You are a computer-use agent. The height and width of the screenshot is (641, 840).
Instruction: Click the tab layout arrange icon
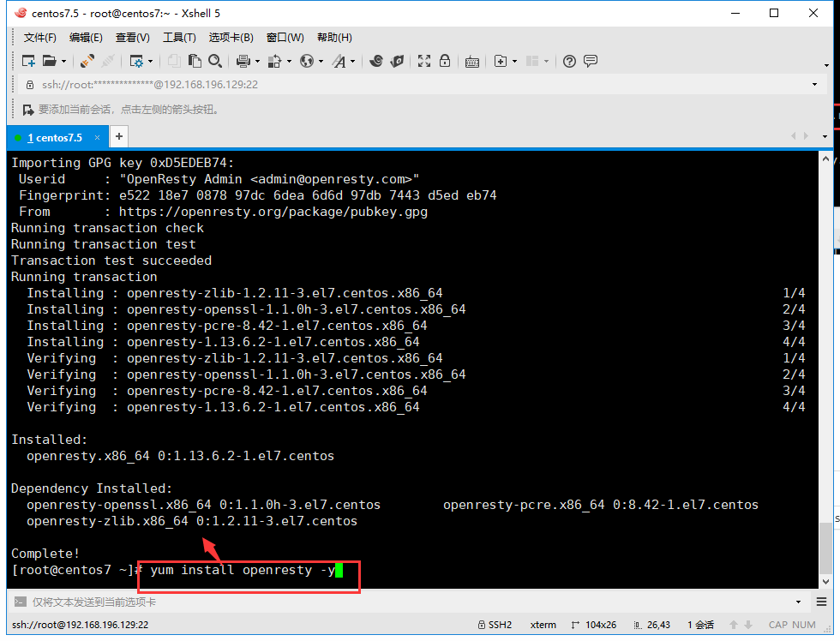click(x=532, y=61)
